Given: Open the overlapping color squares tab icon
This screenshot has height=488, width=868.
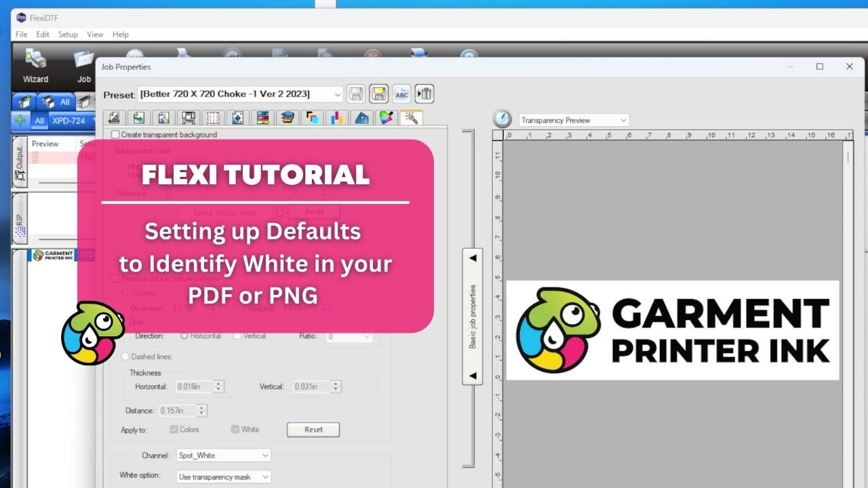Looking at the screenshot, I should point(312,118).
